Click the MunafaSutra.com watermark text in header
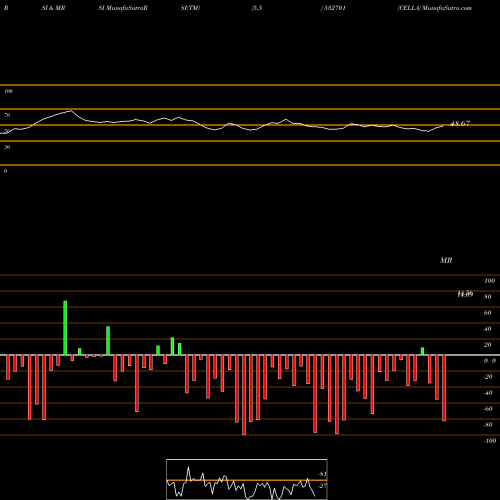Viewport: 500px width, 500px height. click(447, 8)
